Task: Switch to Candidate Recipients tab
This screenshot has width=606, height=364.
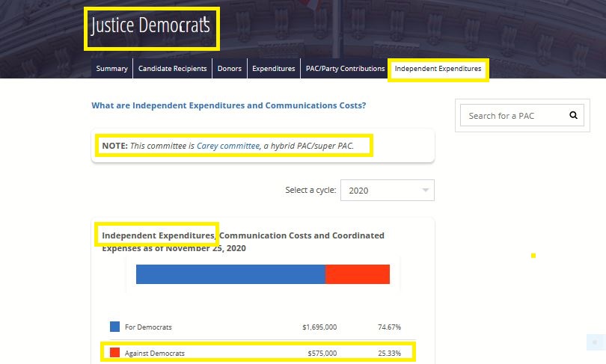Action: 172,68
